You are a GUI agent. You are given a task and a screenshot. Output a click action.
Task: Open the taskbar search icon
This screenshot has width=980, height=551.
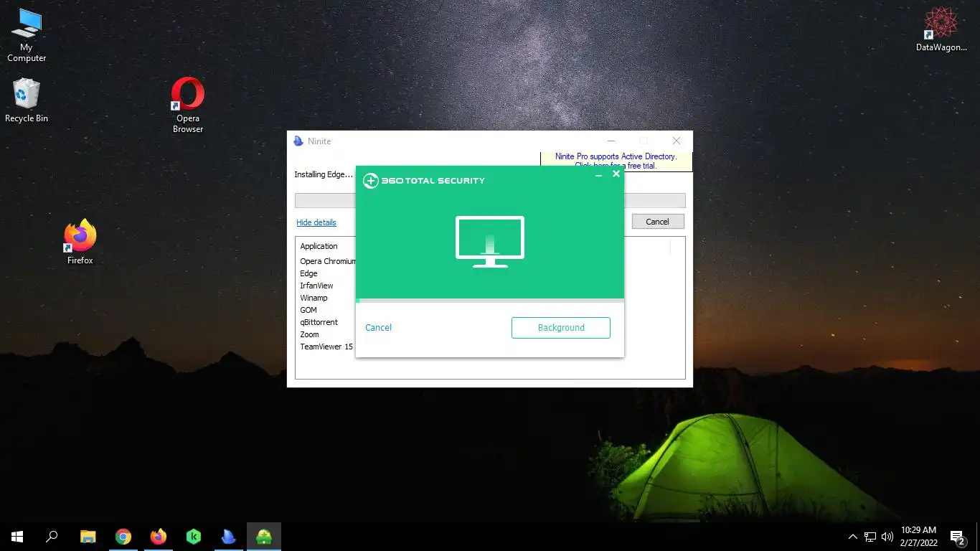52,536
